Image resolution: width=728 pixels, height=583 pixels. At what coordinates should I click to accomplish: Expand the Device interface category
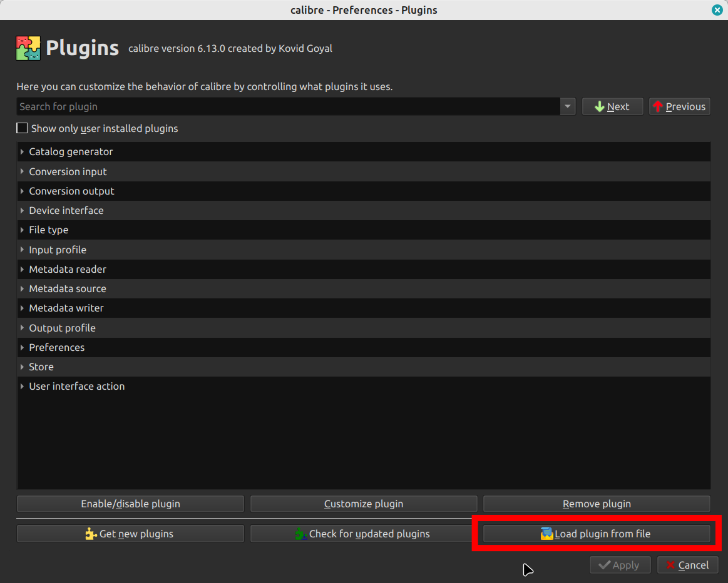[x=22, y=211]
